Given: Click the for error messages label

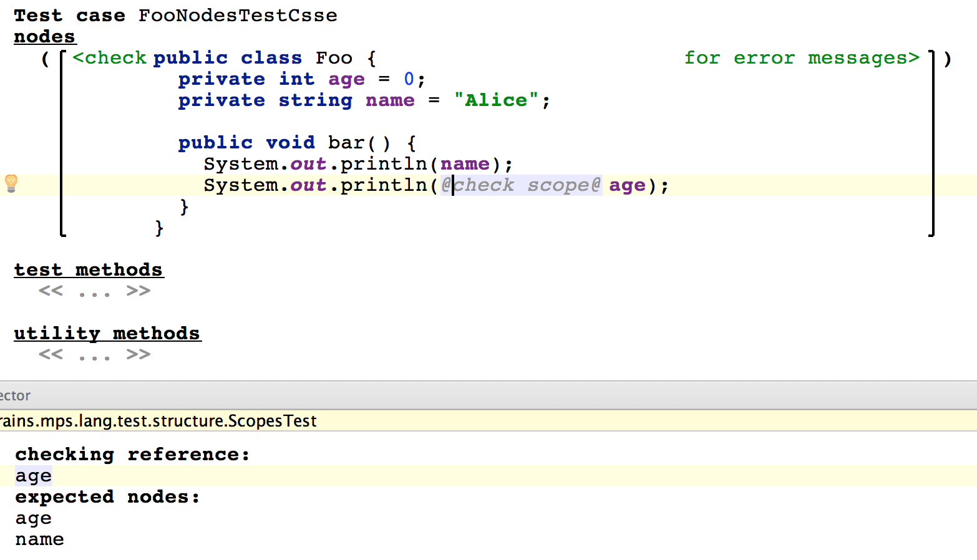Looking at the screenshot, I should point(802,58).
